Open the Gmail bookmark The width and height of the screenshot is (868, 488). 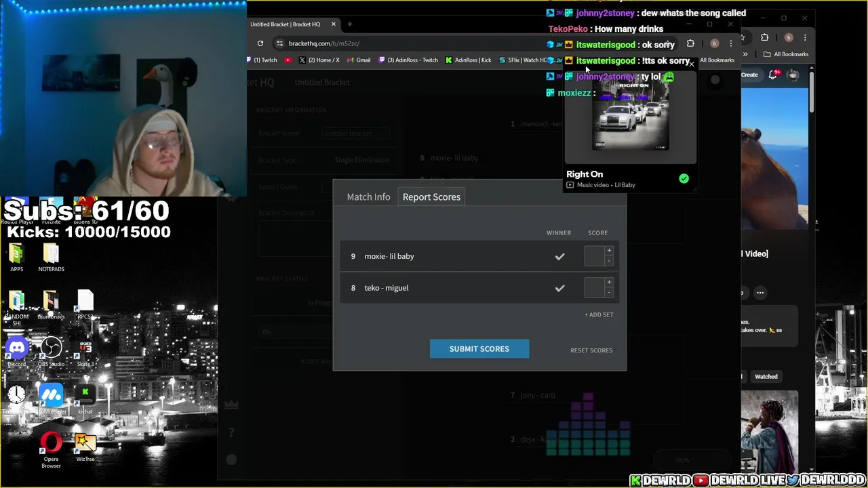tap(359, 60)
